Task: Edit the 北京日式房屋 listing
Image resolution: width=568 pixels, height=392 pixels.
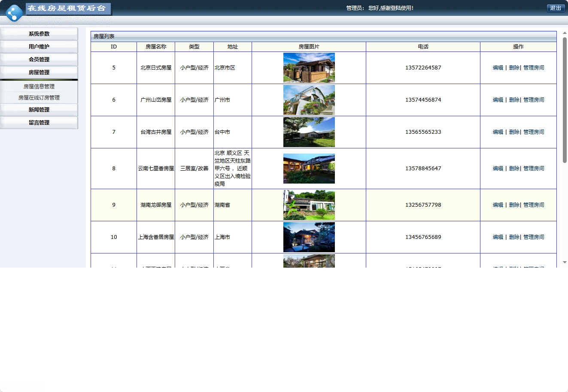Action: click(498, 67)
